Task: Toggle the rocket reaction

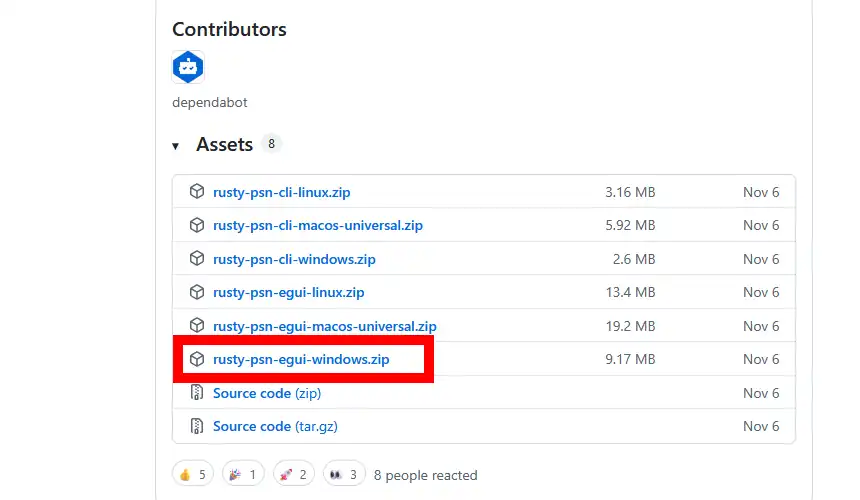Action: pos(293,474)
